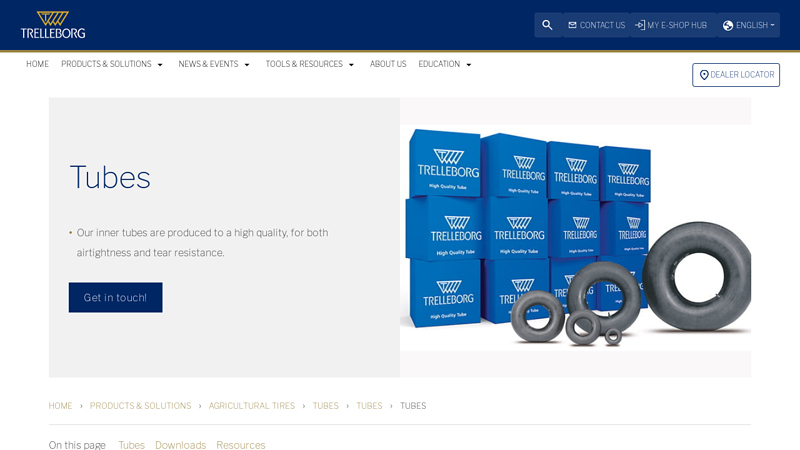Click the Contact Us envelope icon
This screenshot has width=800, height=450.
click(x=573, y=25)
